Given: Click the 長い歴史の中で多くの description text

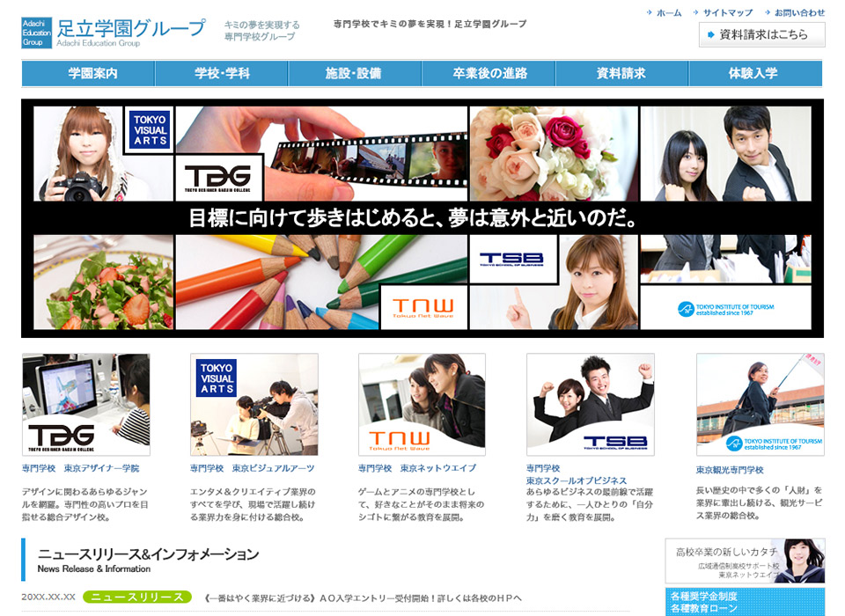Looking at the screenshot, I should [760, 502].
